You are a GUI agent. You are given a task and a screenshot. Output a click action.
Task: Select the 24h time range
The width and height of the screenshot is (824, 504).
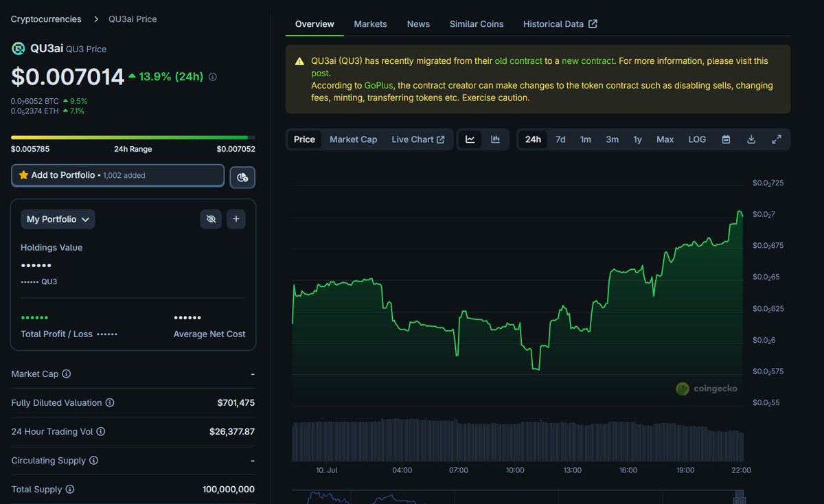(x=533, y=139)
